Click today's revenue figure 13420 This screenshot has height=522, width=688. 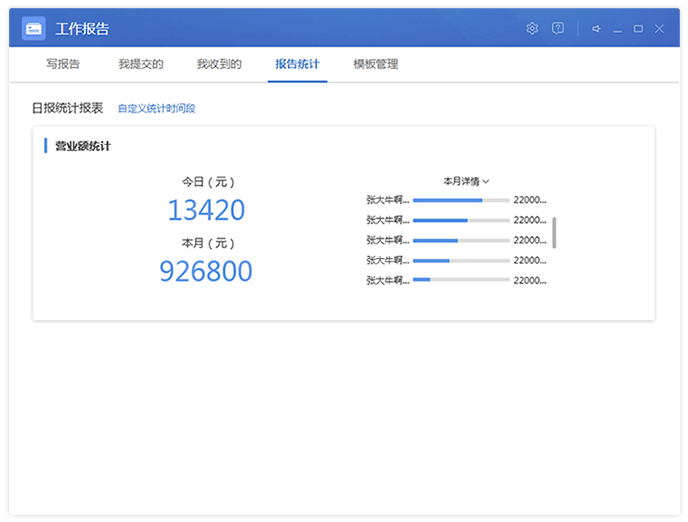206,210
